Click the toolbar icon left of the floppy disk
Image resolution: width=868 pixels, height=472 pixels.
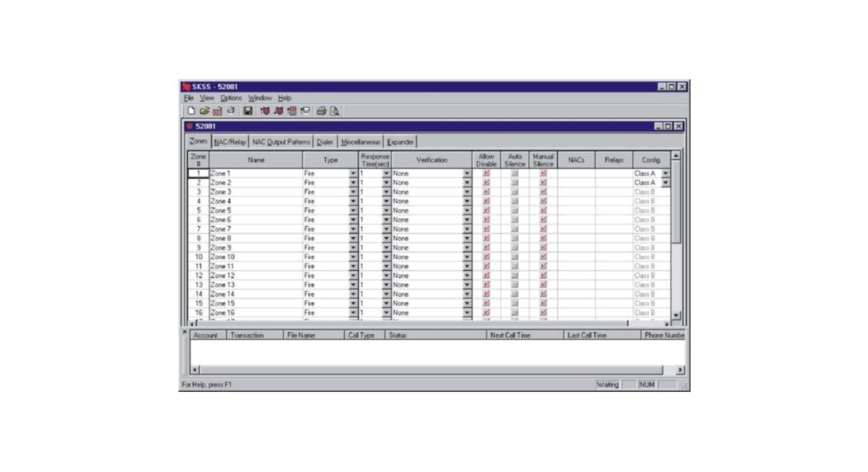[x=231, y=111]
